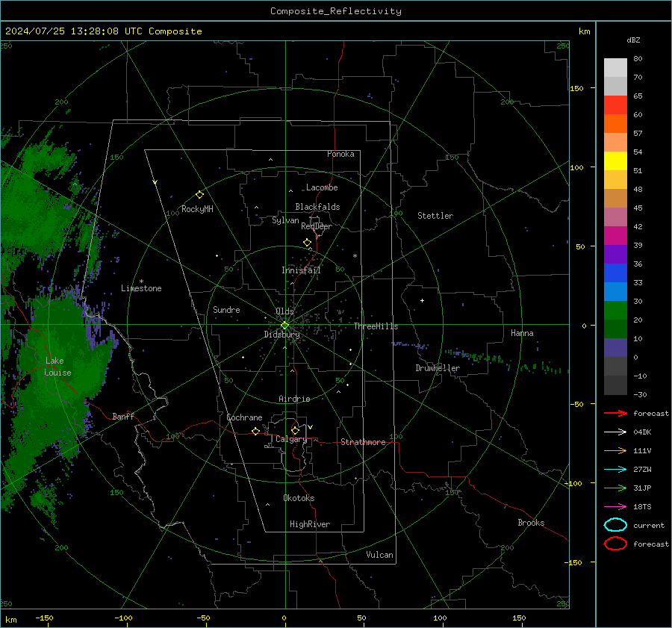Click the Drumheller town label
Viewport: 672px width, 628px height.
click(x=438, y=368)
